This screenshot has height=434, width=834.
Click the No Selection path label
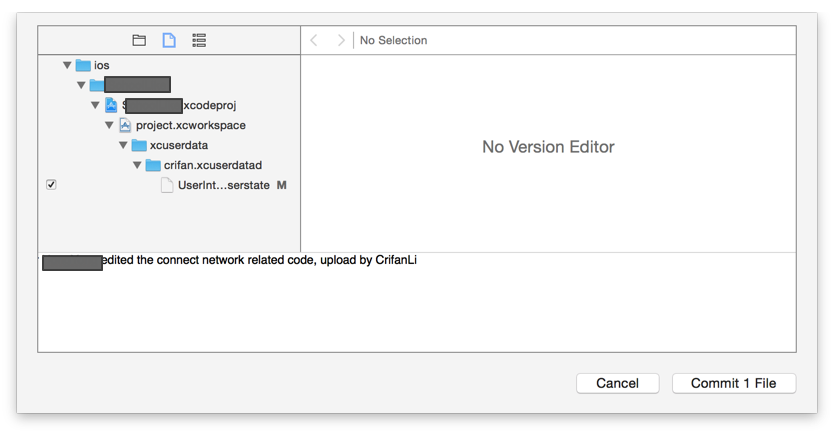393,40
